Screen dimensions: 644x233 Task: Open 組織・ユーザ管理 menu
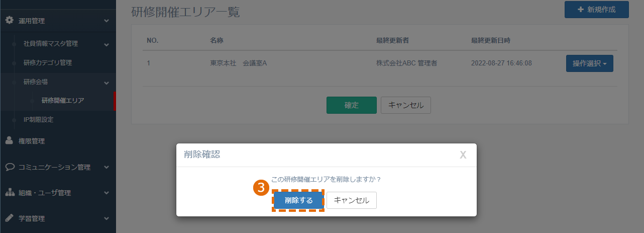click(45, 193)
